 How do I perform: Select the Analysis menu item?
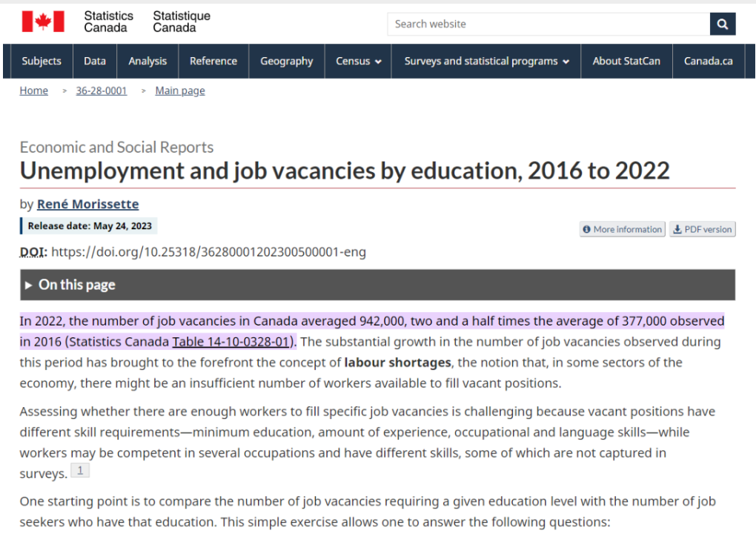click(147, 62)
